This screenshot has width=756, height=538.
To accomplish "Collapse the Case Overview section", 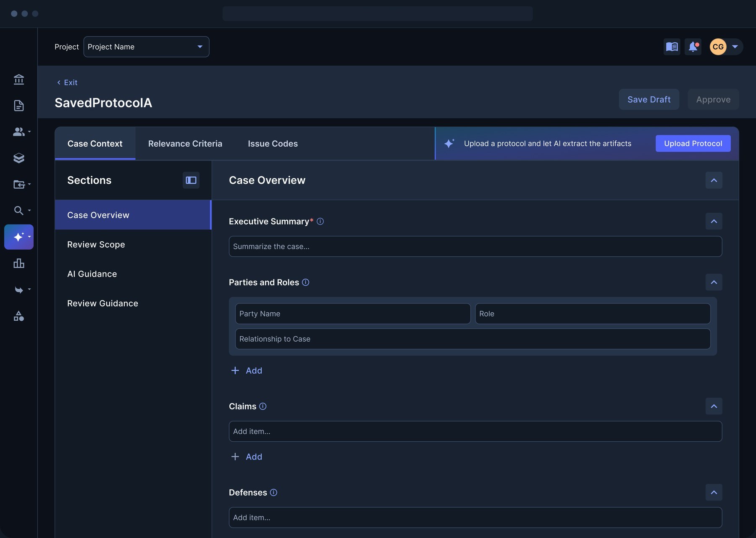I will 714,180.
